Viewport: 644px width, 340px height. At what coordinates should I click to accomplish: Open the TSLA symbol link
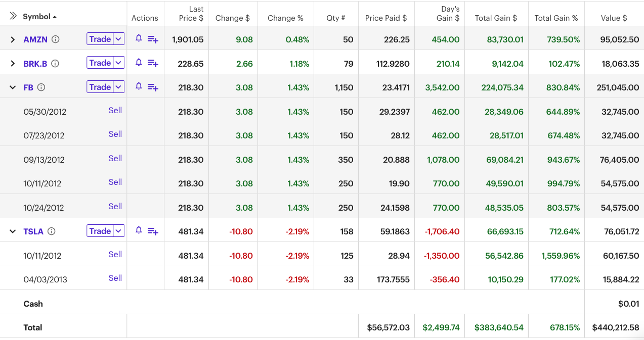click(33, 231)
